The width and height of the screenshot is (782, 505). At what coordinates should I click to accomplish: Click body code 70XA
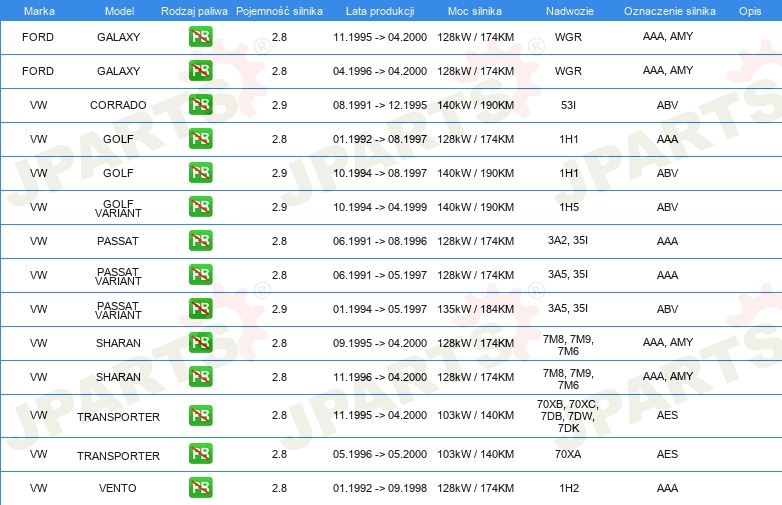(x=568, y=454)
